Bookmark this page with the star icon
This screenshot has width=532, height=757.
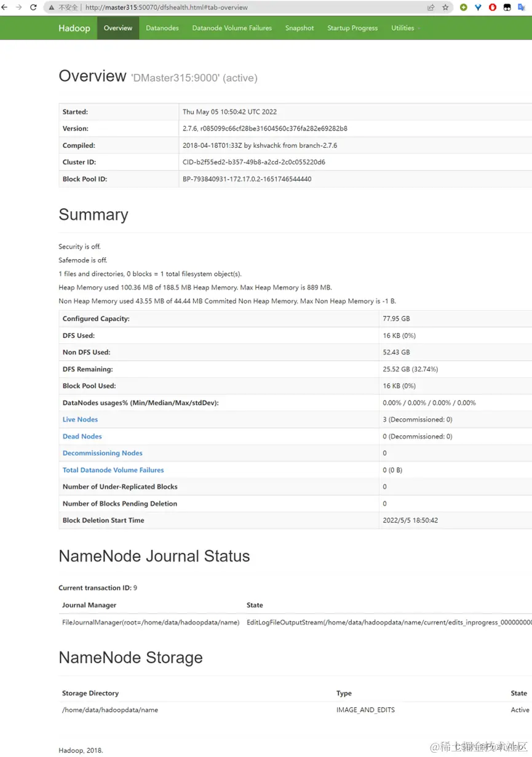click(445, 7)
